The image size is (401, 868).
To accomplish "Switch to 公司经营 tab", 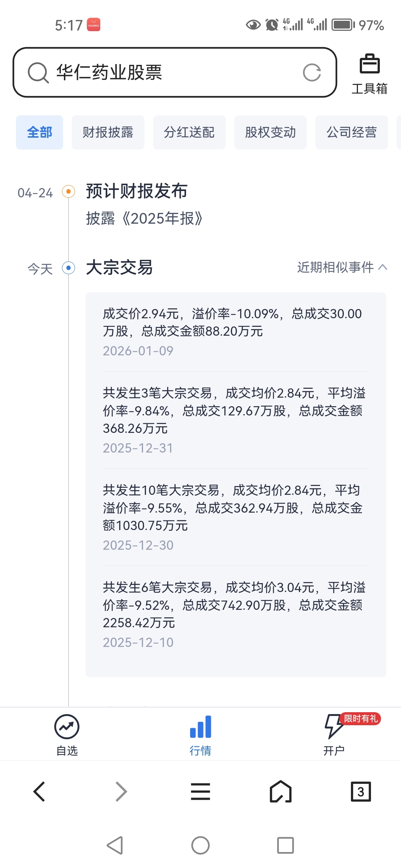I will pyautogui.click(x=351, y=132).
